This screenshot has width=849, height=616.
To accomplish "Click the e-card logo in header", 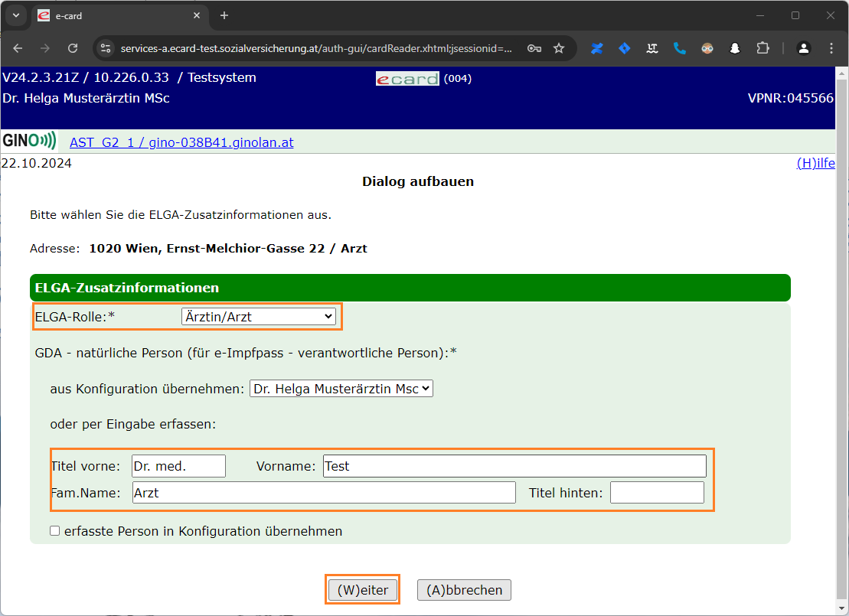I will 407,79.
